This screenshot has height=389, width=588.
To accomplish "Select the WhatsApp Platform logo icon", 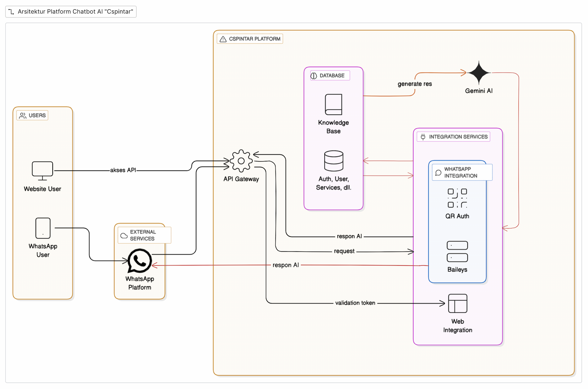I will coord(140,260).
